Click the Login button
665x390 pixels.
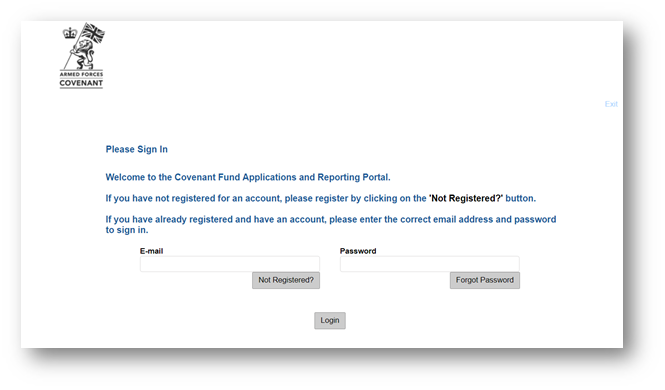pyautogui.click(x=330, y=320)
